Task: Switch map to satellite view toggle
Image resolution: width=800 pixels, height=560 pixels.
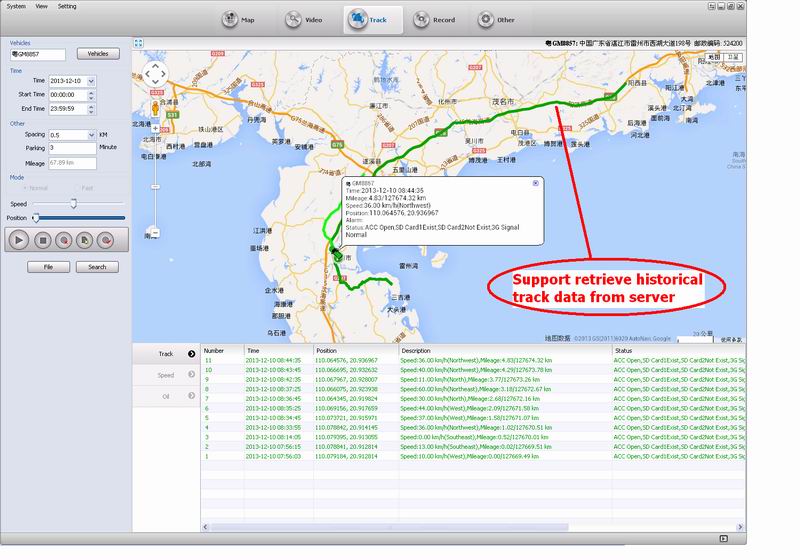Action: pyautogui.click(x=735, y=58)
